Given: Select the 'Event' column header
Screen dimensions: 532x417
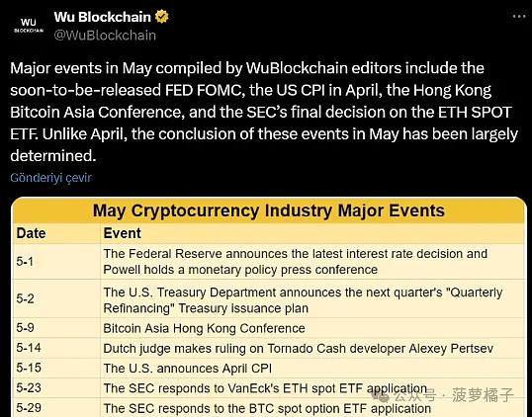Looking at the screenshot, I should click(x=123, y=233).
